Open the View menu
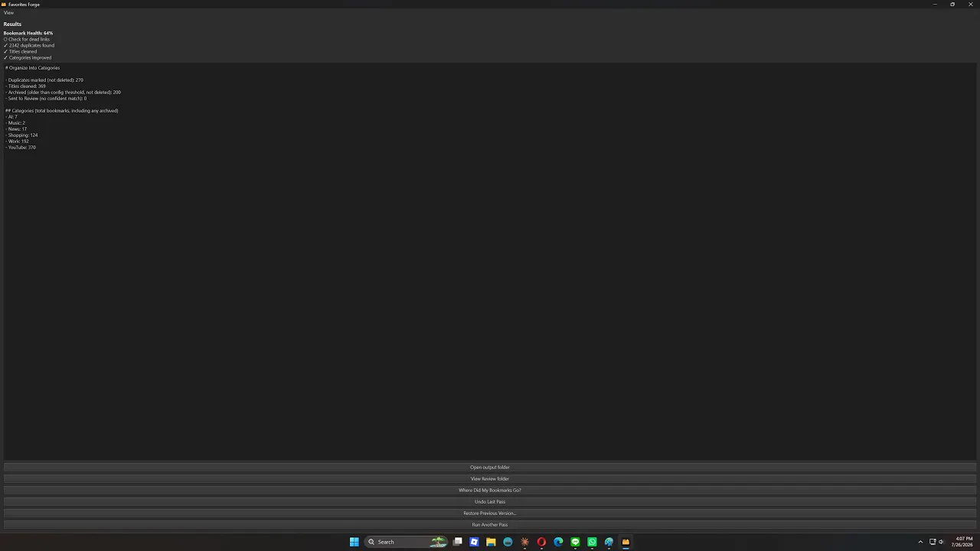This screenshot has height=551, width=980. 8,13
